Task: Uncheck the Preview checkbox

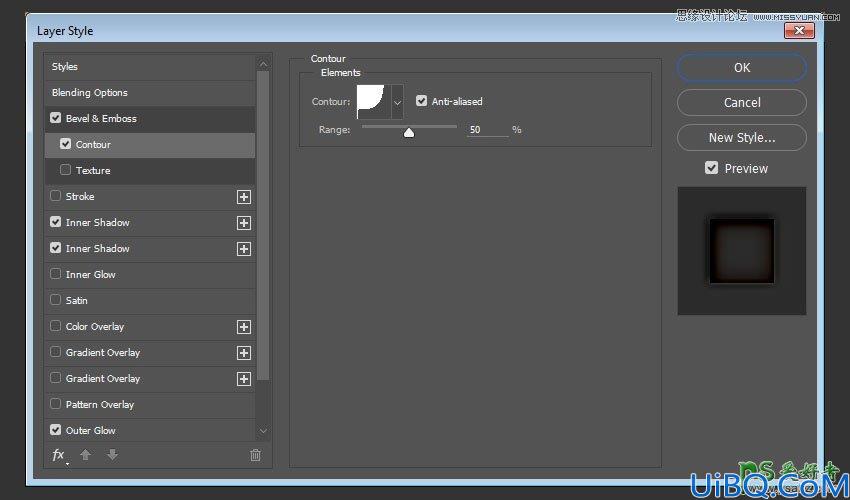Action: point(711,168)
